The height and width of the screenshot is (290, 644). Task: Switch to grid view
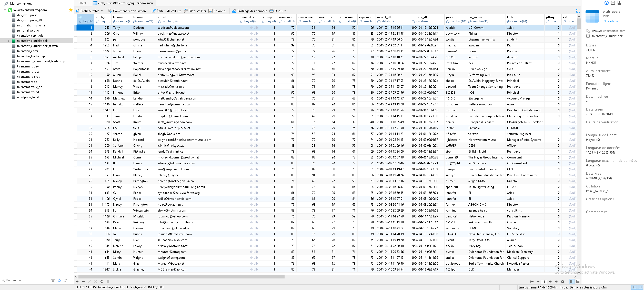[x=572, y=282]
